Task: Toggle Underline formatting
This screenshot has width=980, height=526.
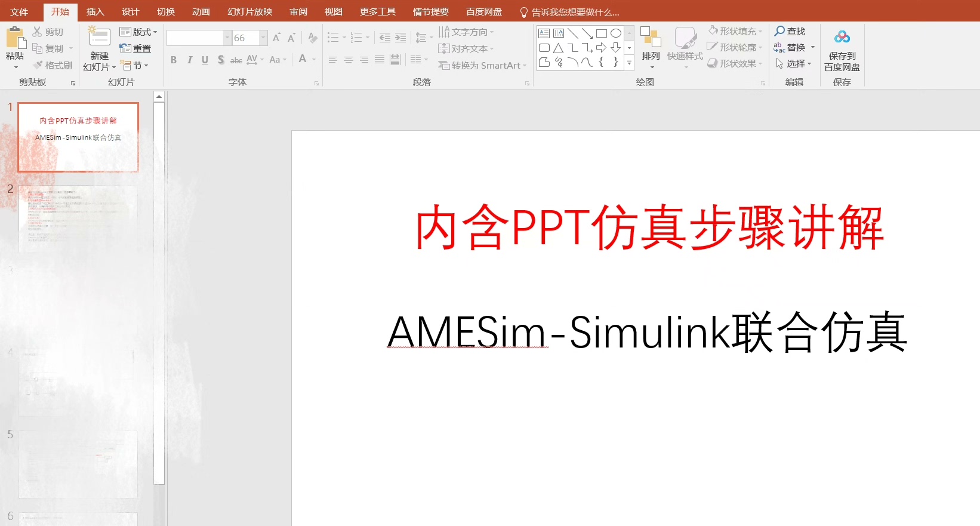Action: [x=205, y=60]
